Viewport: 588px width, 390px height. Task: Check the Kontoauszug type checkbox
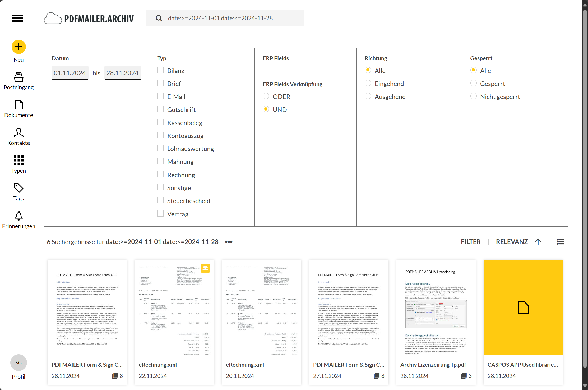click(x=160, y=135)
